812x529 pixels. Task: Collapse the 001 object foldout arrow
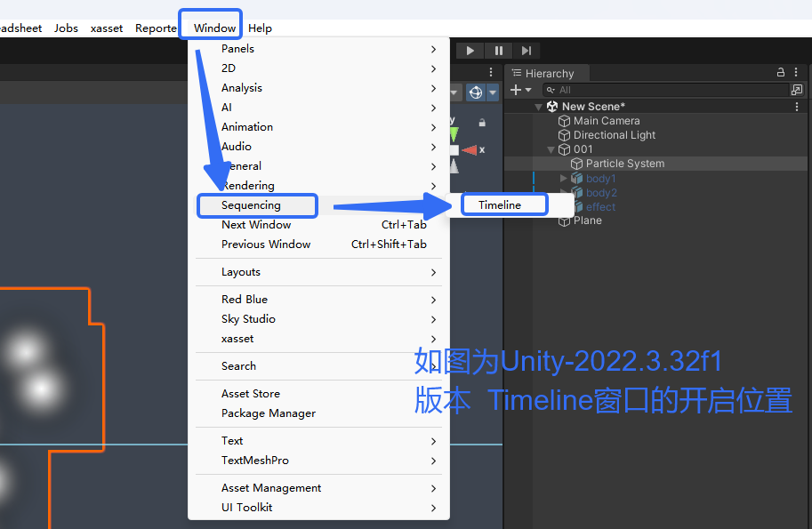click(551, 149)
